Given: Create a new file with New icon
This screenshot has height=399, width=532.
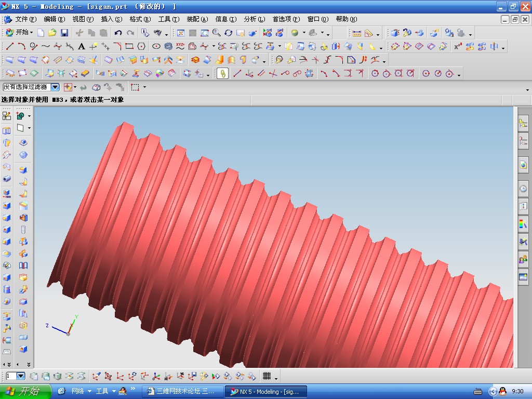Looking at the screenshot, I should (41, 33).
